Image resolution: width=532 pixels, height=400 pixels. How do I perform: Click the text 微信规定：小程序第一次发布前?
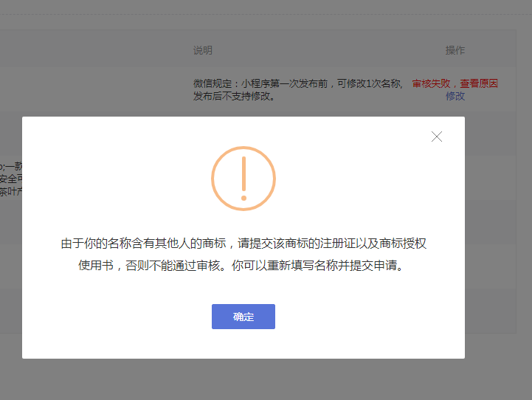[260, 83]
